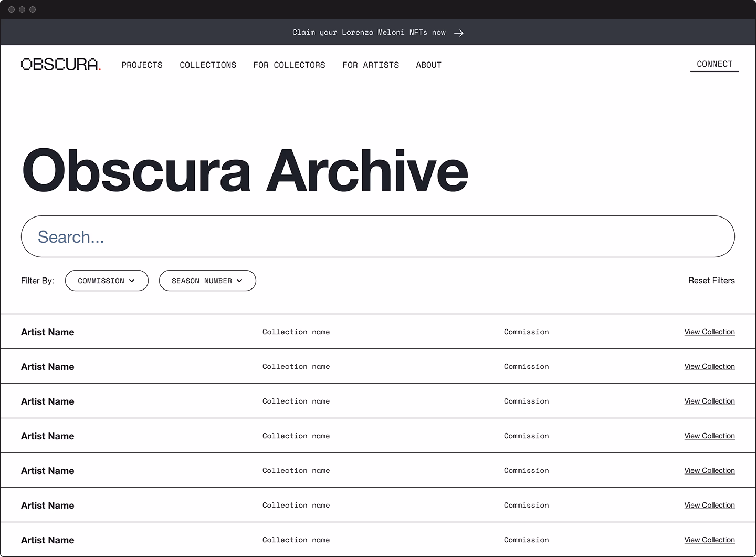Click Claim your Lorenzo Meloni NFTs banner
Image resolution: width=756 pixels, height=557 pixels.
click(x=369, y=32)
